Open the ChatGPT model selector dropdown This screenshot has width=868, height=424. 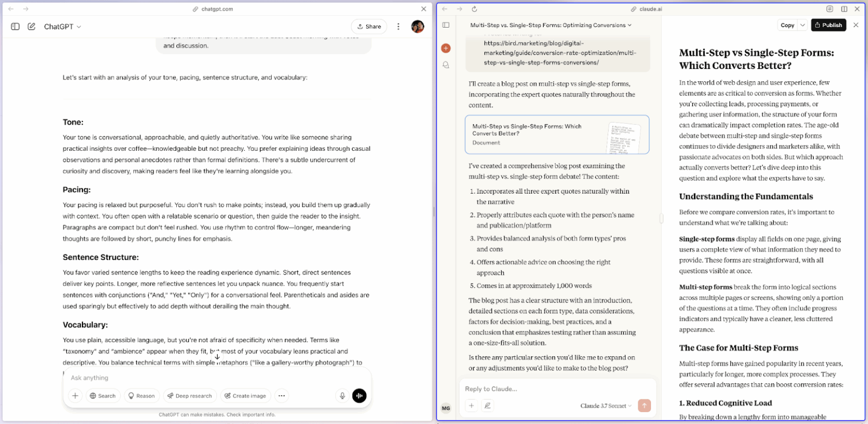(x=62, y=26)
